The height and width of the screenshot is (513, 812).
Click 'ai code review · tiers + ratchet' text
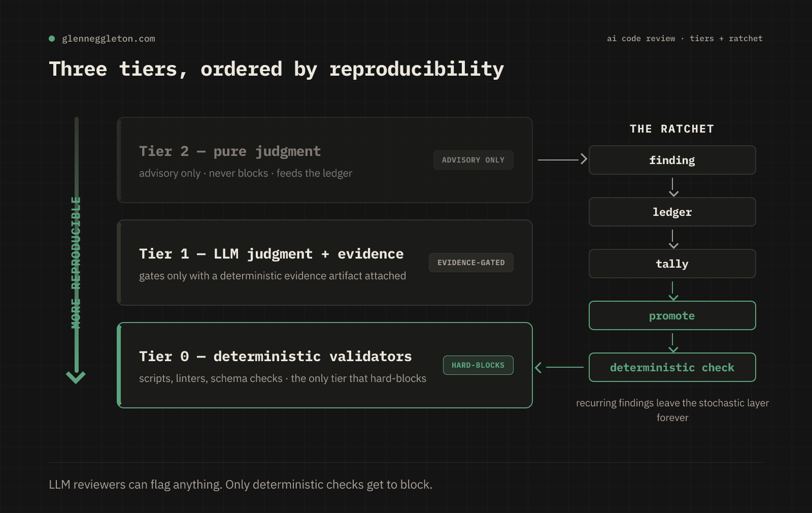point(685,39)
